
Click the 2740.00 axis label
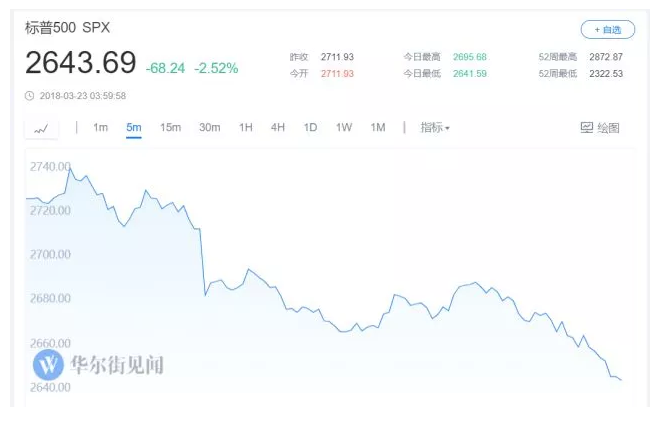click(x=50, y=167)
